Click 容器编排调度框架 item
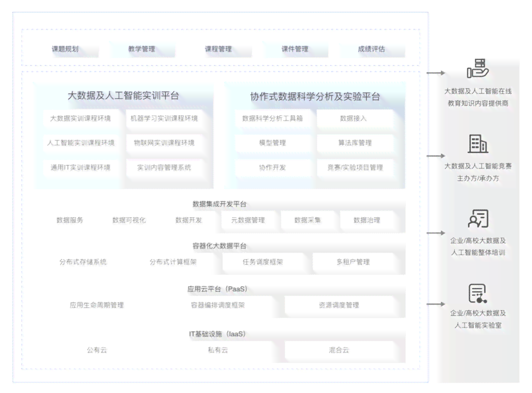Screen dimensions: 532x393 point(218,305)
